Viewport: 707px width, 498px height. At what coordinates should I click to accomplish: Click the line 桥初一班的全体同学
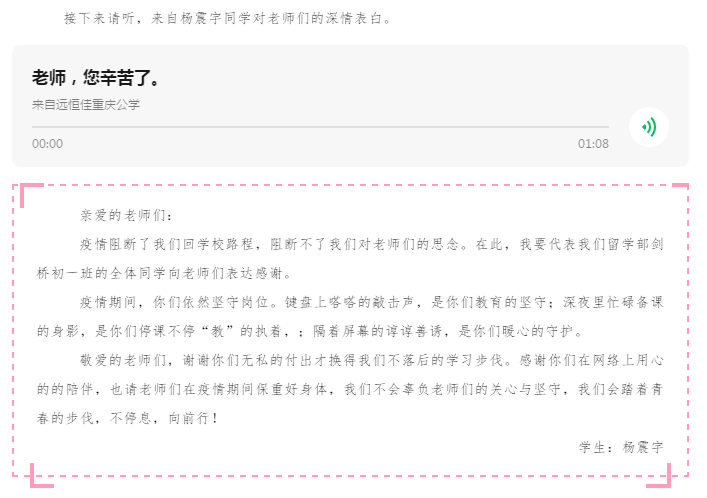[165, 273]
